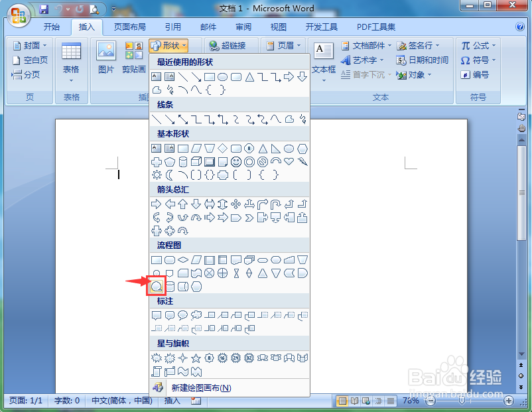Zoom out with the minus button
Image resolution: width=532 pixels, height=412 pixels.
(431, 401)
